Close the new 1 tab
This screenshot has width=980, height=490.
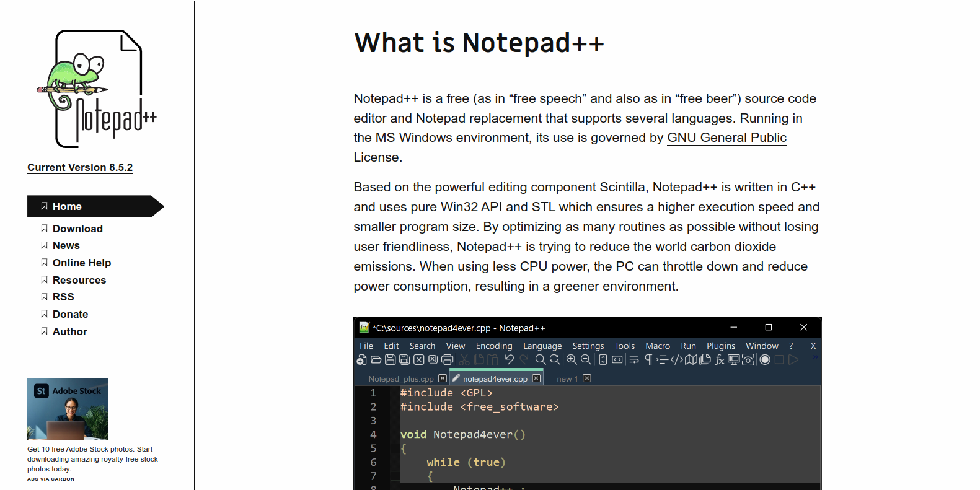click(x=587, y=378)
